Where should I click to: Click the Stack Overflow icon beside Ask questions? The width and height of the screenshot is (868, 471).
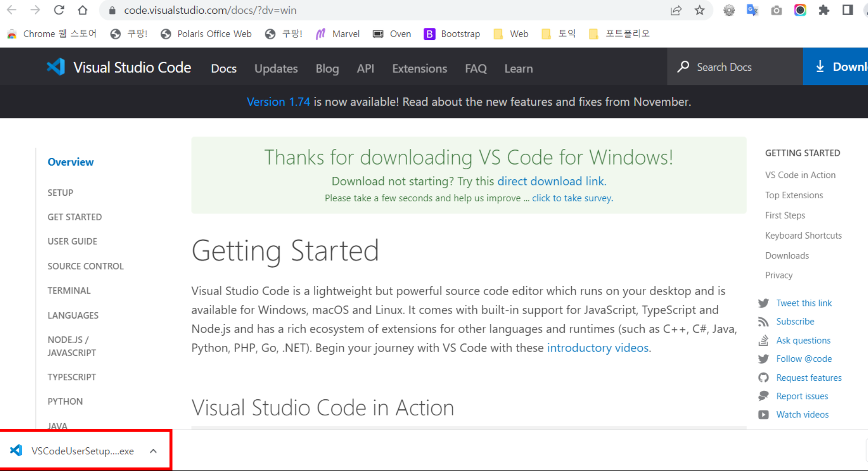click(x=763, y=340)
